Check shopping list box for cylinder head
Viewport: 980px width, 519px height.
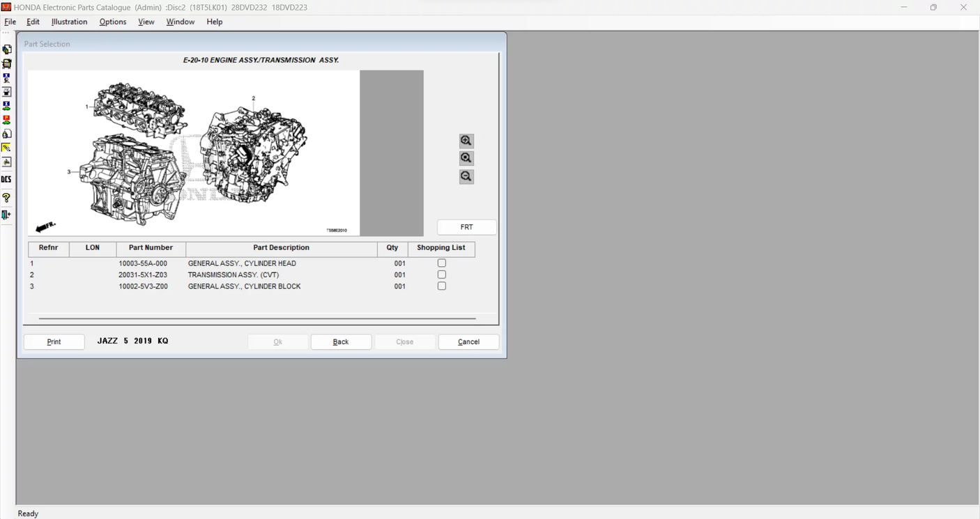pyautogui.click(x=441, y=263)
